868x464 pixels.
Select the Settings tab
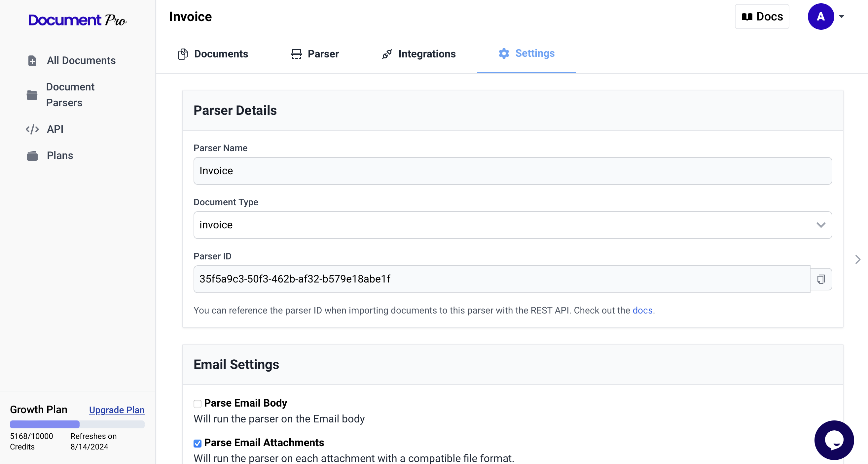point(526,53)
